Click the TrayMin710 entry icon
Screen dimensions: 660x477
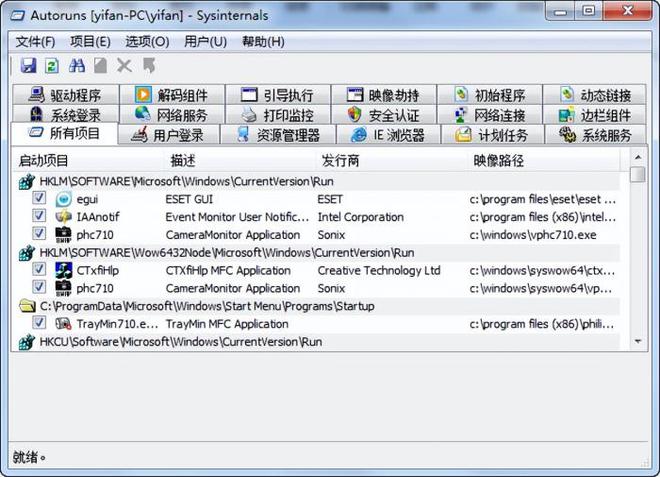pyautogui.click(x=64, y=324)
